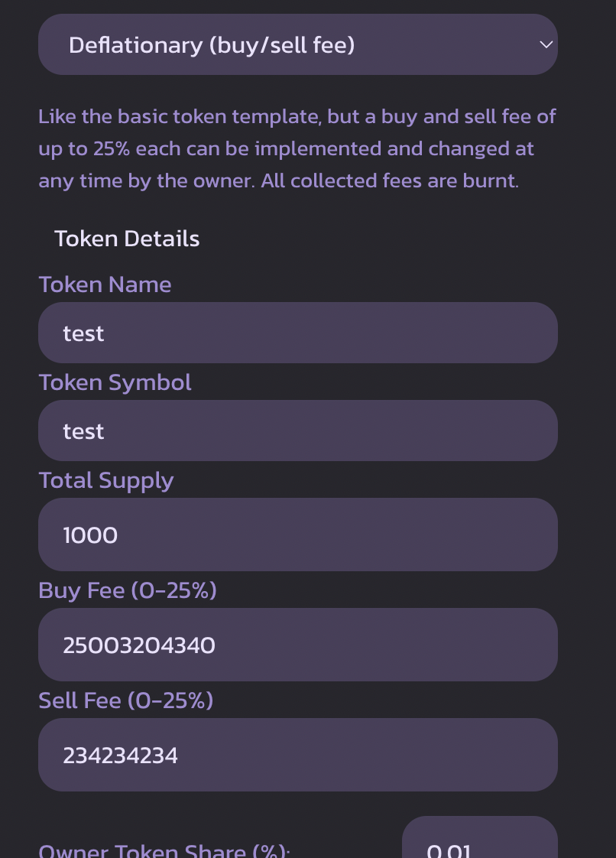Focus the Token Name input field
The image size is (616, 858).
pyautogui.click(x=298, y=333)
